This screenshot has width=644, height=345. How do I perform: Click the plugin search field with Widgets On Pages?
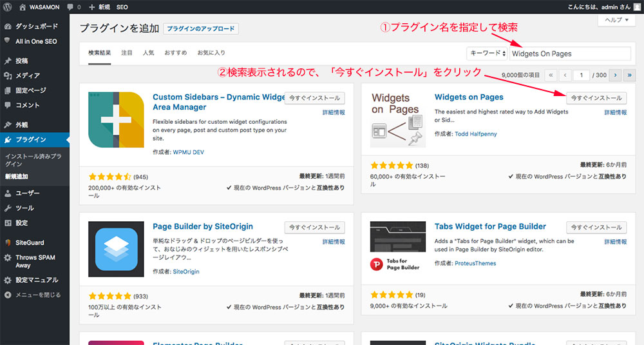(x=570, y=54)
